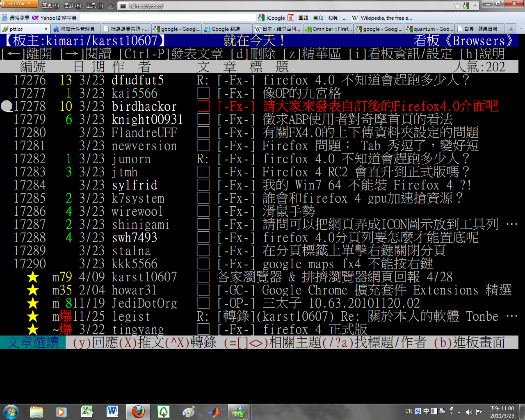525x420 pixels.
Task: Switch to the 附加元件管理員 tab
Action: 75,29
